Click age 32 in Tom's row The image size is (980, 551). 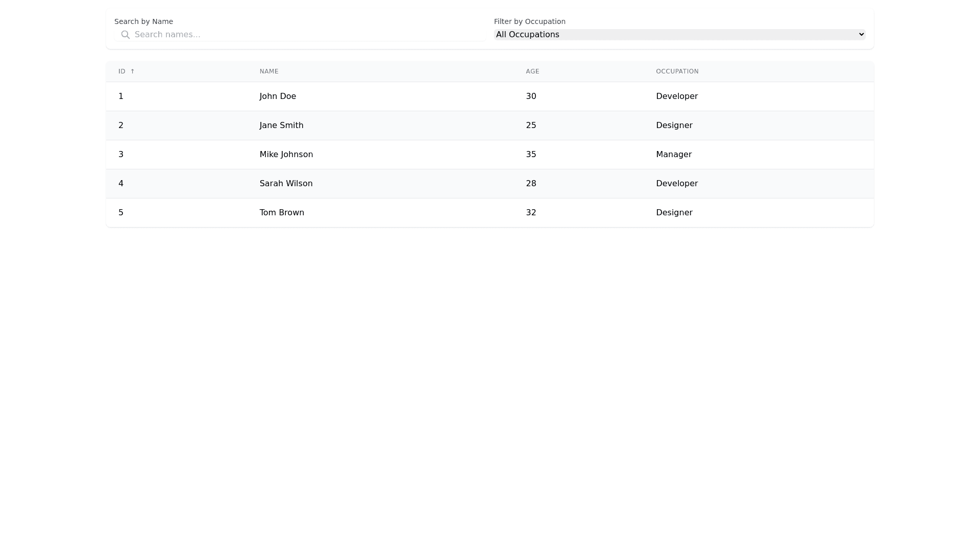click(531, 213)
